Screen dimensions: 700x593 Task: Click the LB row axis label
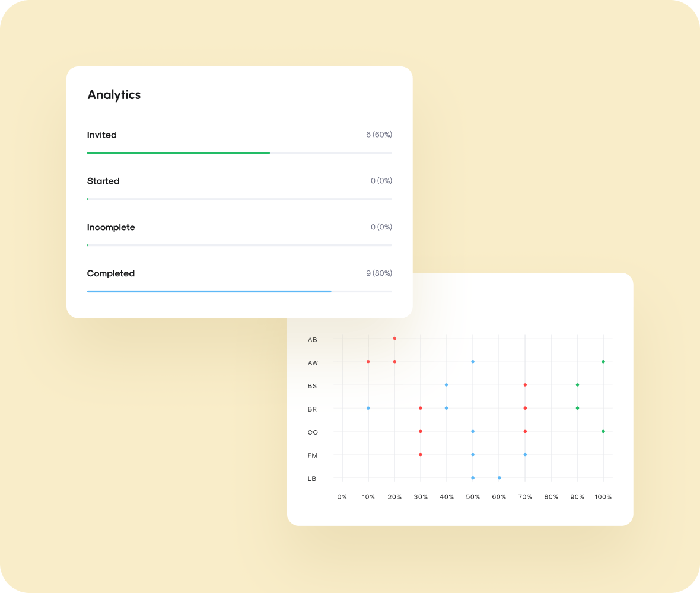(x=312, y=479)
